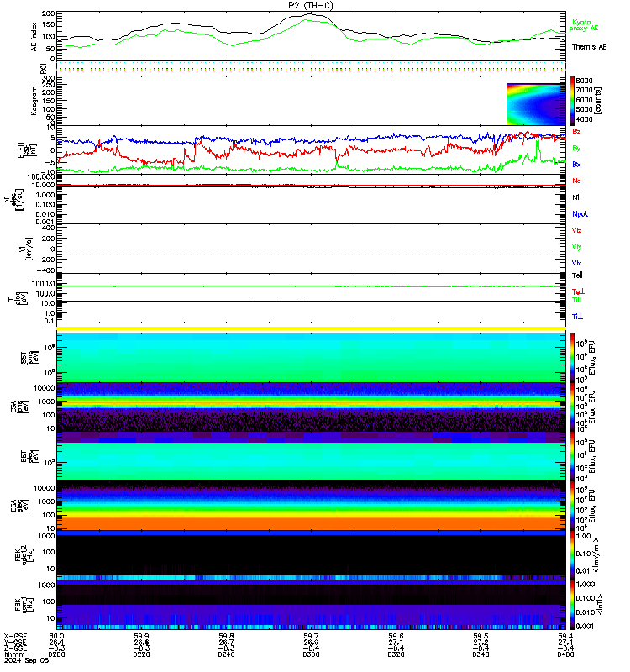Select the blue "Ti⊥" legend label
This screenshot has height=672, width=630.
pos(577,317)
